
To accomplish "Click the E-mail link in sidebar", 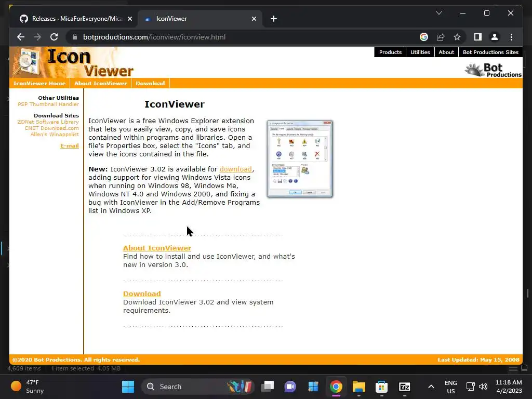I will pos(70,145).
